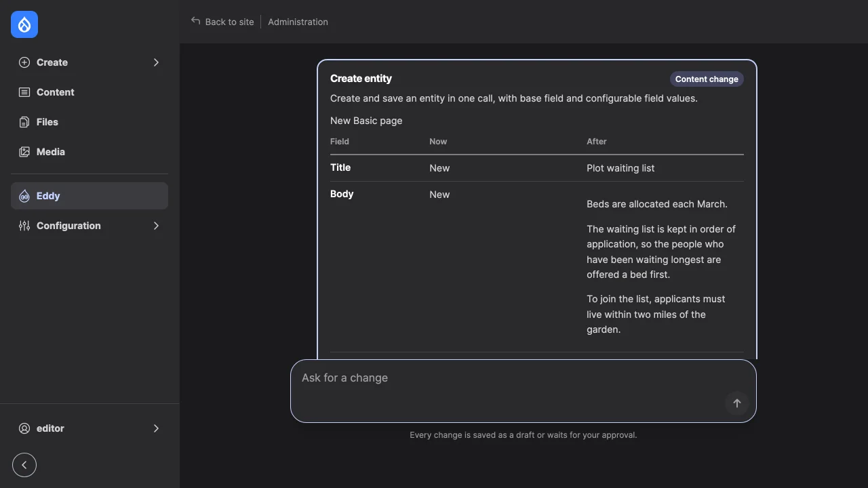Click the Body field row label
Viewport: 868px width, 488px height.
(342, 194)
